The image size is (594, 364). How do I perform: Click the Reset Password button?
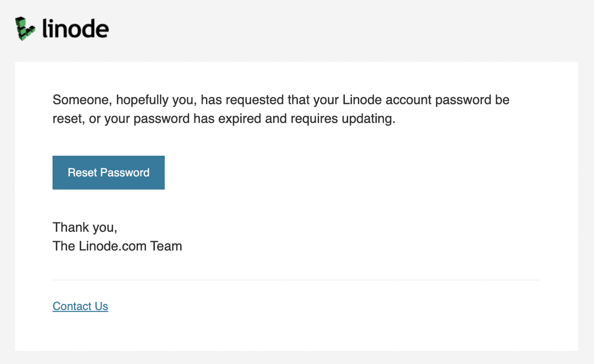(109, 172)
